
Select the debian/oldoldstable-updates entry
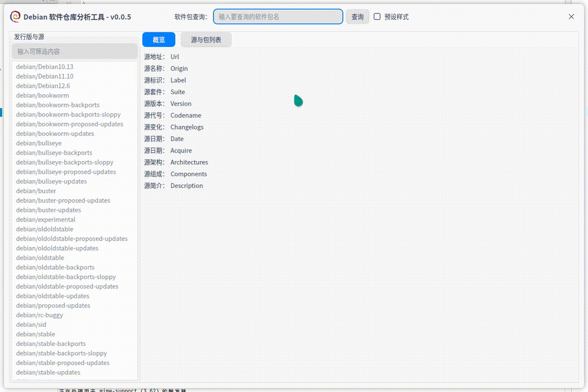click(x=75, y=248)
